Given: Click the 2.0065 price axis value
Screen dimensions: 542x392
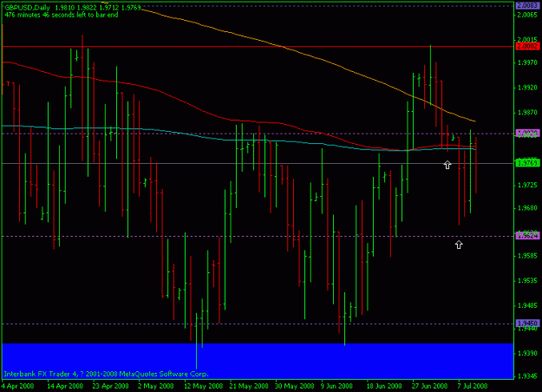Looking at the screenshot, I should (527, 15).
